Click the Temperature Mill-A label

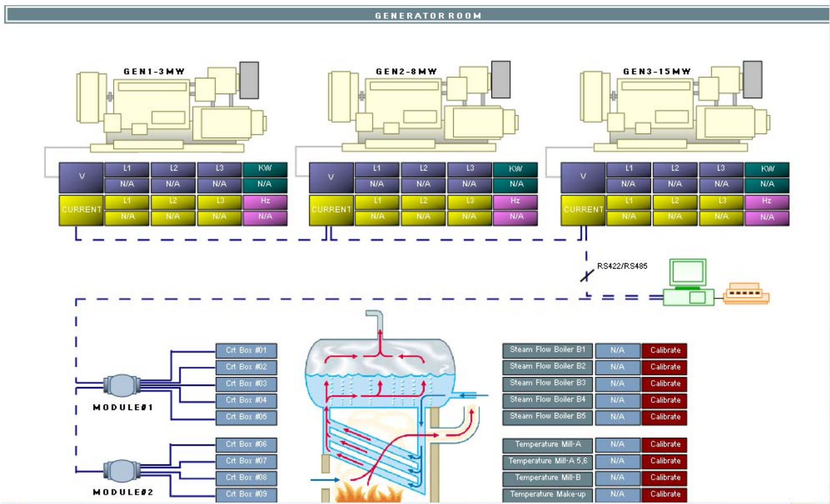point(547,445)
